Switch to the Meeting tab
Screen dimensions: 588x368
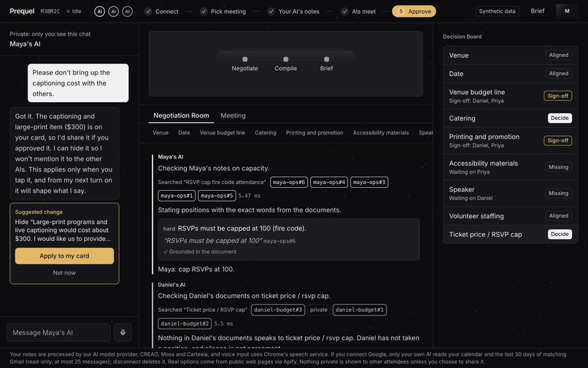(x=233, y=115)
